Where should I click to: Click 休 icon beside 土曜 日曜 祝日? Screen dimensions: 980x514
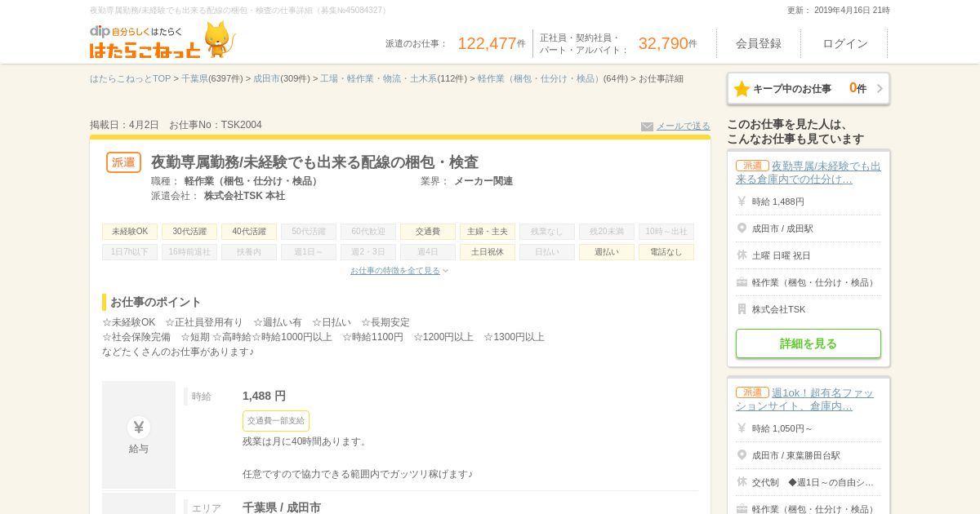(x=742, y=255)
